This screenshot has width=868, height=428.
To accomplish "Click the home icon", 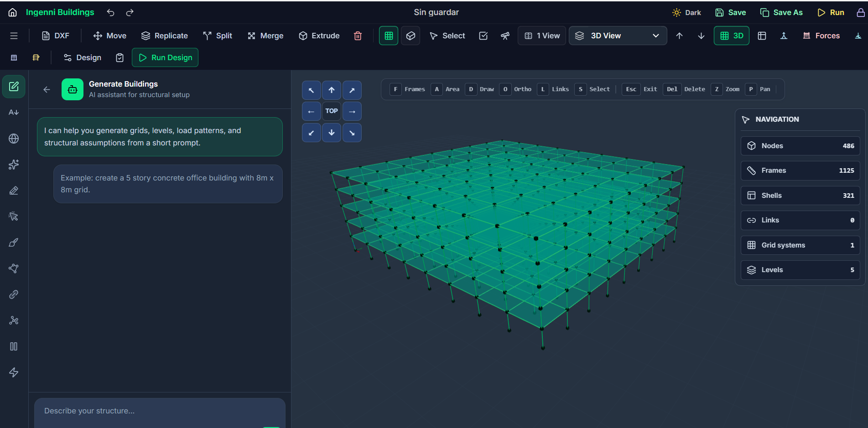I will 13,12.
